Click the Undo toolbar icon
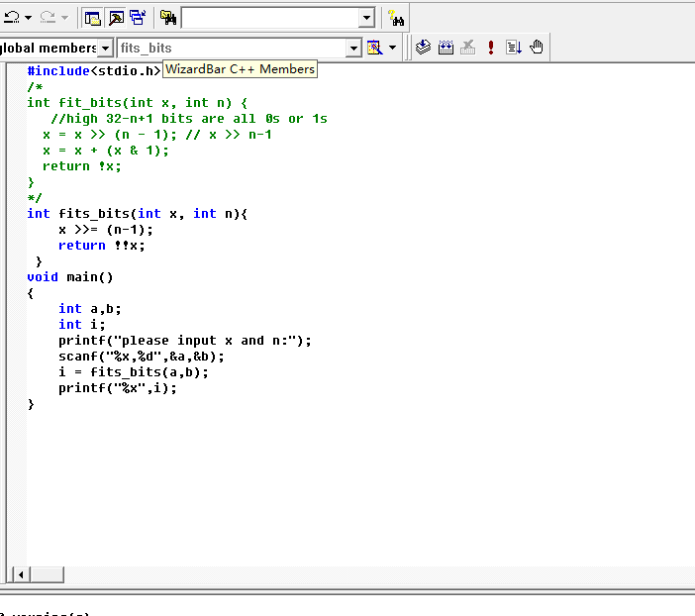 coord(12,18)
